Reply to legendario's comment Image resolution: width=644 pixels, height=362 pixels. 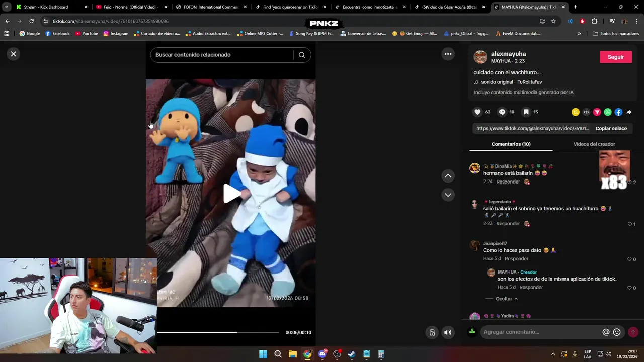coord(508,223)
